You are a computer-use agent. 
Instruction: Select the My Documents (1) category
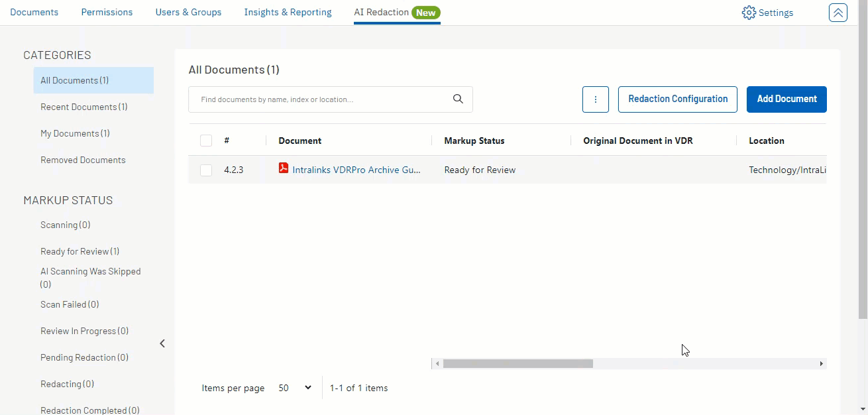click(75, 133)
